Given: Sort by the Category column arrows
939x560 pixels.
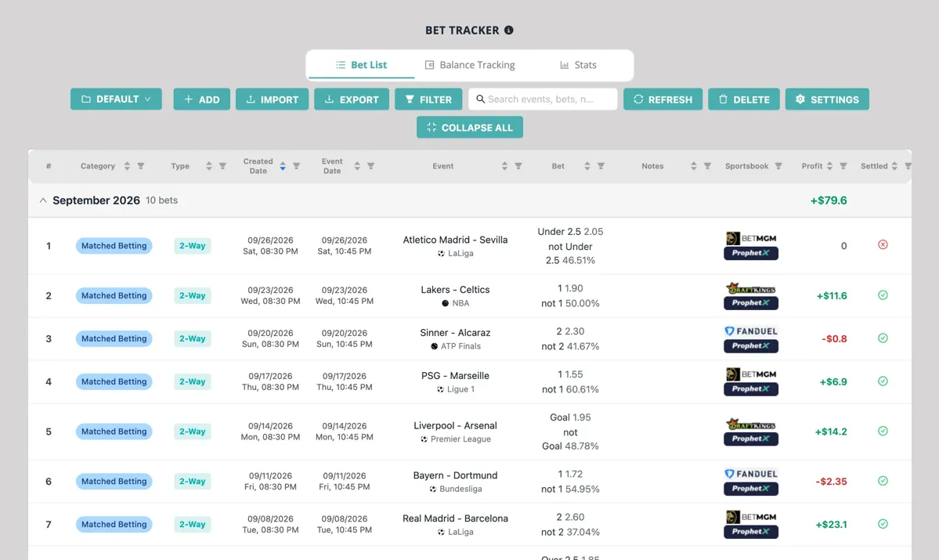Looking at the screenshot, I should point(127,166).
